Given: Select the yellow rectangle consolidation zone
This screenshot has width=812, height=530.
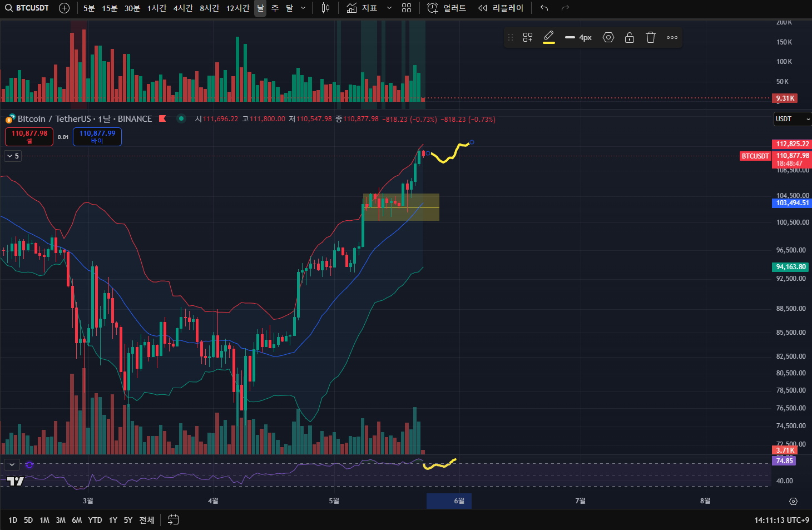Looking at the screenshot, I should pos(401,207).
